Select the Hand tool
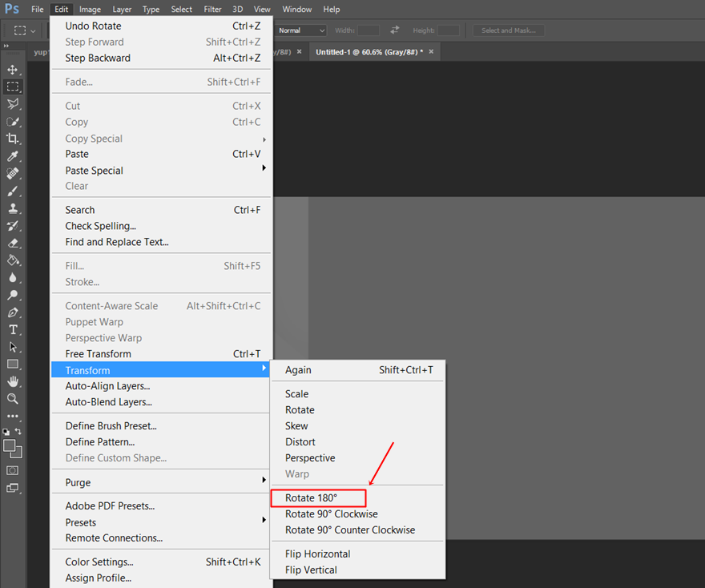 coord(13,381)
